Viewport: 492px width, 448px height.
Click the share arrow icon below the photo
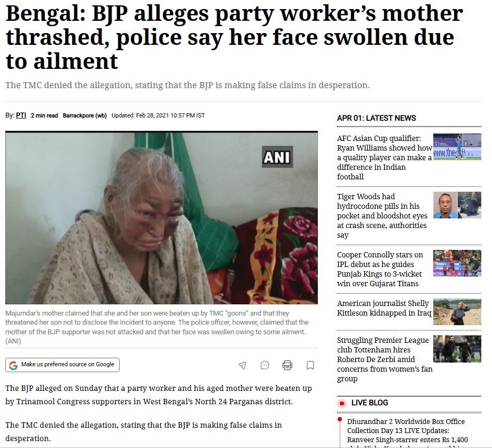243,365
